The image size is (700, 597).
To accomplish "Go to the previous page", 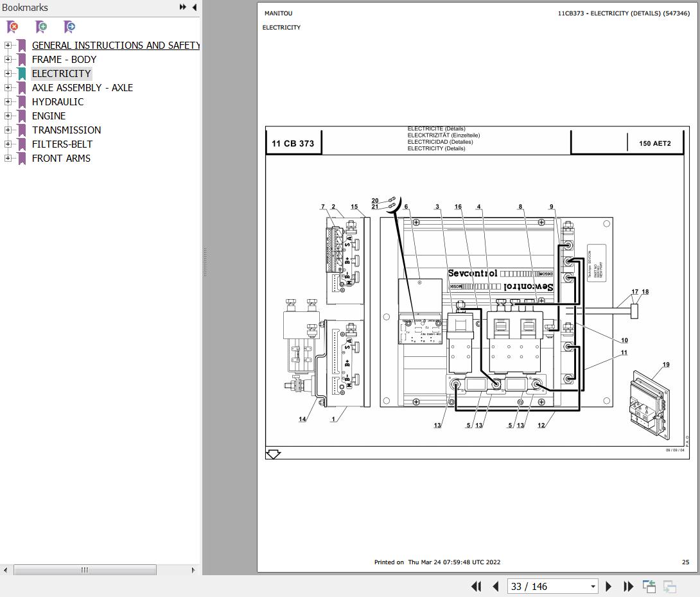I will coord(495,586).
